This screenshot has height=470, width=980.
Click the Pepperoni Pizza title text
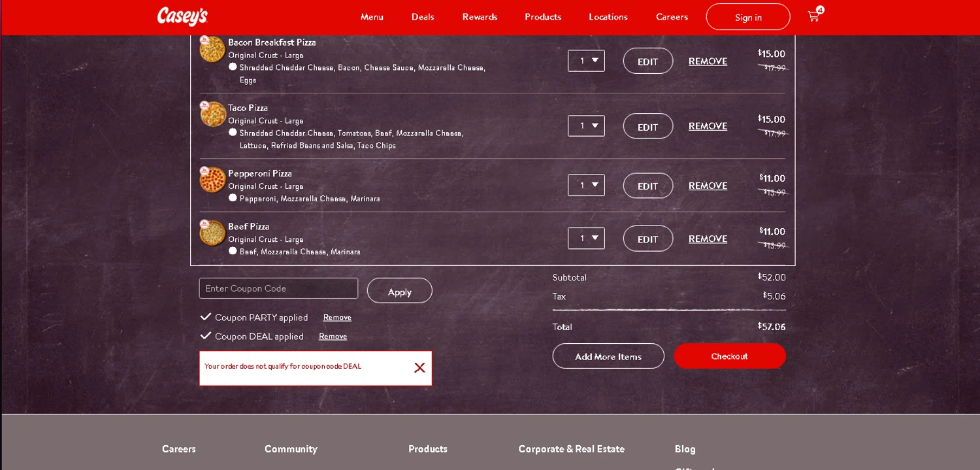pyautogui.click(x=259, y=173)
